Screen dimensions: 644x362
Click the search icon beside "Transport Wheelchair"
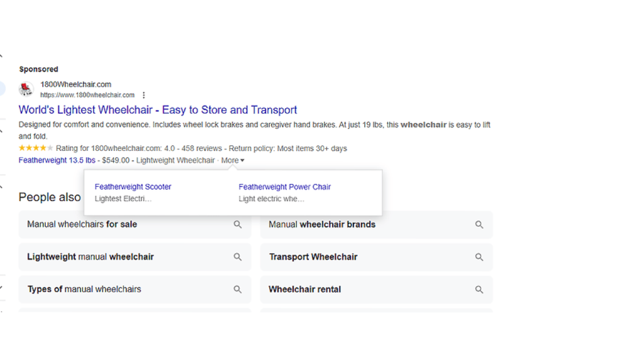479,257
